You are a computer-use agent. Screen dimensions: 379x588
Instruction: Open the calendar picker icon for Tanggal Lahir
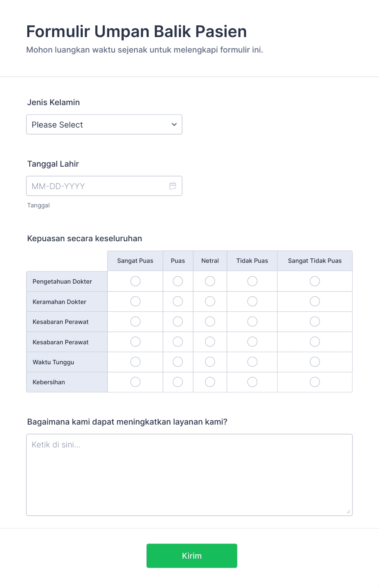tap(173, 186)
